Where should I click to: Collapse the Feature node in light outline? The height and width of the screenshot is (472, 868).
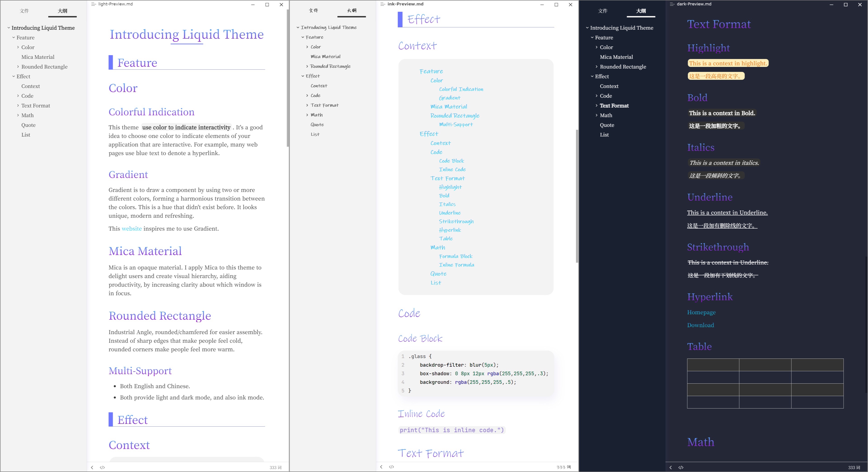(14, 37)
